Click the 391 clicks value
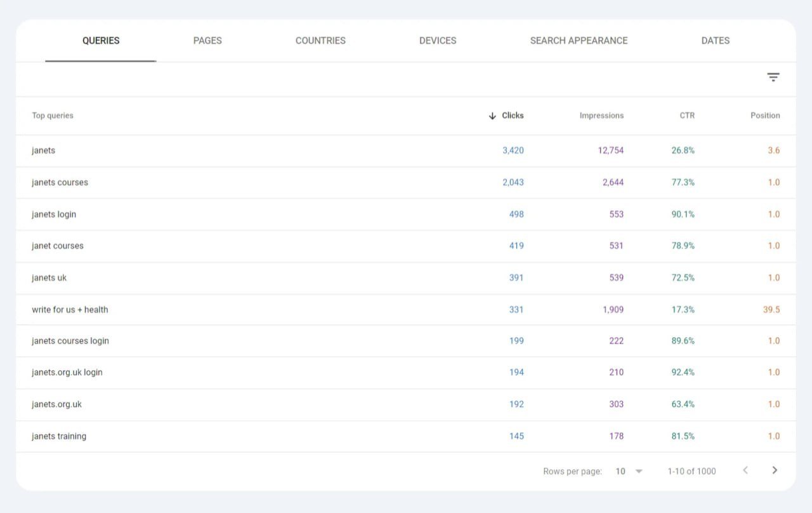Image resolution: width=812 pixels, height=513 pixels. point(516,277)
